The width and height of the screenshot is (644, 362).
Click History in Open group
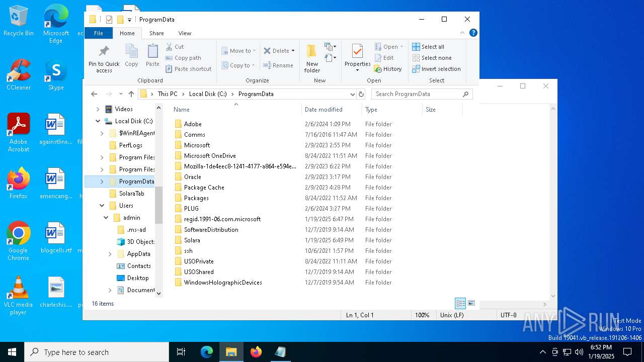coord(388,69)
